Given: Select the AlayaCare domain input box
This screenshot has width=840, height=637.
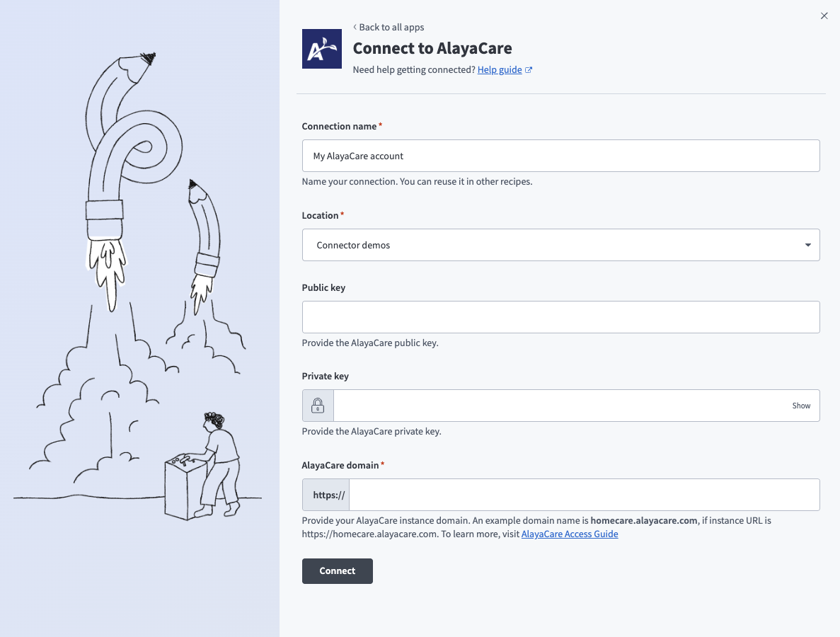Looking at the screenshot, I should pyautogui.click(x=584, y=495).
